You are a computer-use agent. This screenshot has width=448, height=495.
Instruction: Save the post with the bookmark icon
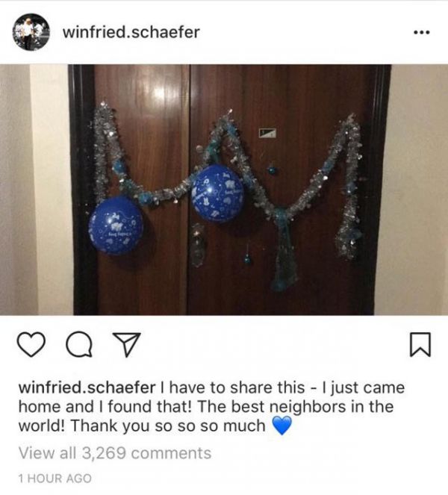pos(420,344)
